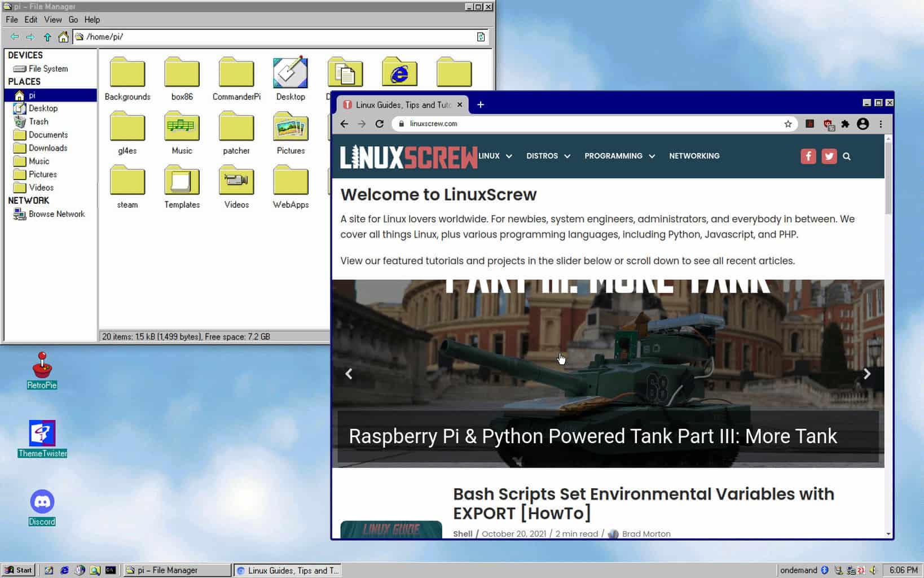
Task: Select the folder with Internet Explorer logo
Action: 399,72
